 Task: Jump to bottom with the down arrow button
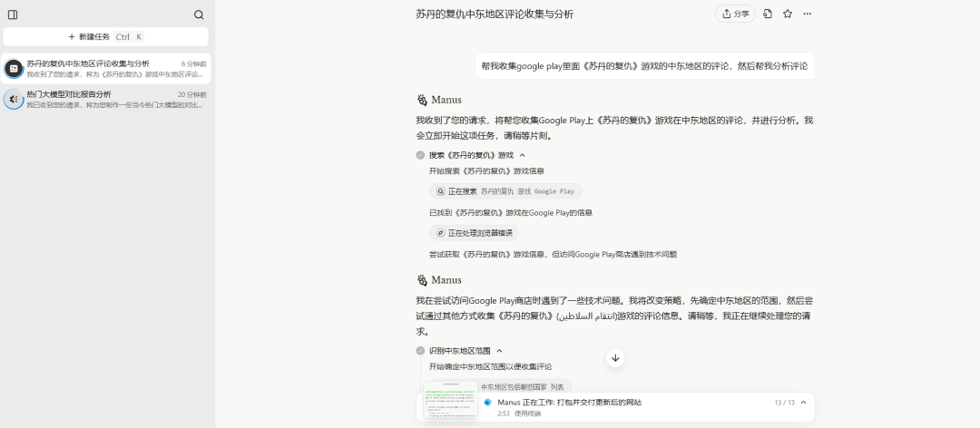click(615, 358)
